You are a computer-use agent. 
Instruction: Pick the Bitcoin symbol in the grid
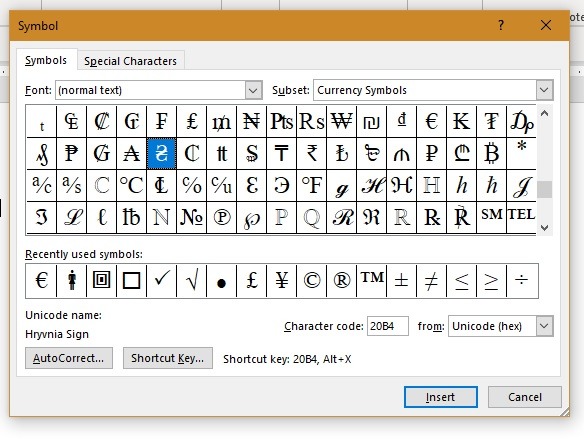tap(491, 153)
